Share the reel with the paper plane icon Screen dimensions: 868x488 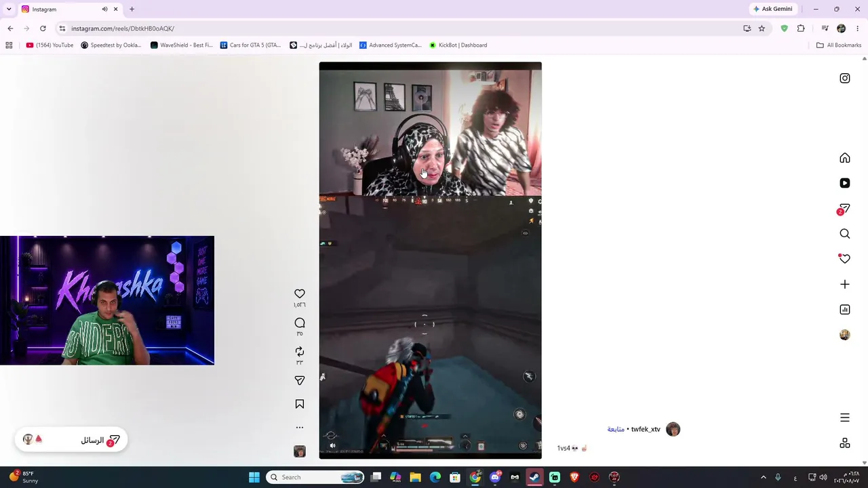tap(300, 380)
